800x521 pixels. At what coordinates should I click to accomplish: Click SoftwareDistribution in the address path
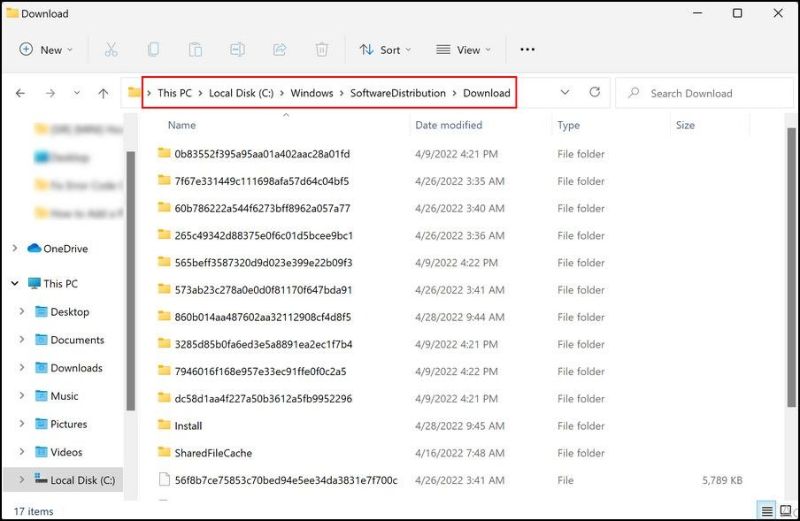pos(397,93)
